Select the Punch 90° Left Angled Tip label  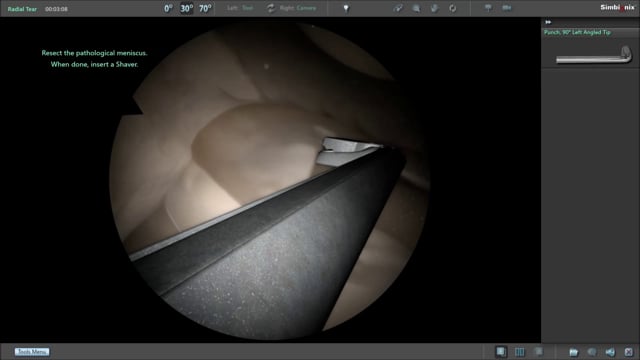[x=577, y=32]
